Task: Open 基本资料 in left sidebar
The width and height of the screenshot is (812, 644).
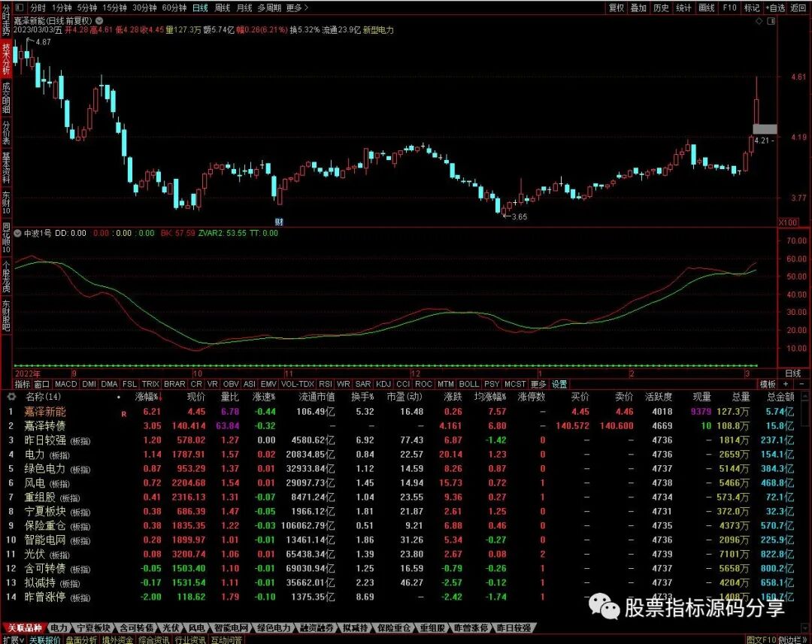Action: click(6, 168)
